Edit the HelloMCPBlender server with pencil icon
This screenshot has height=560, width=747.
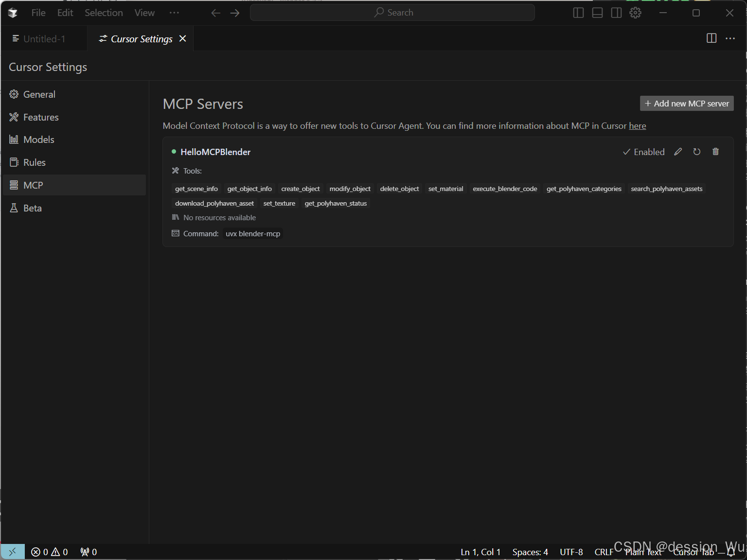pos(678,152)
